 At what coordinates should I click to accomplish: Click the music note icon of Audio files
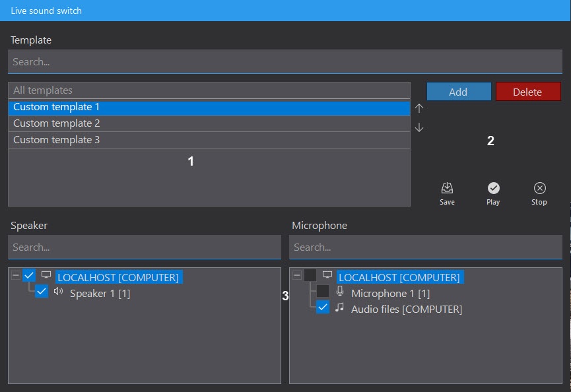click(339, 307)
